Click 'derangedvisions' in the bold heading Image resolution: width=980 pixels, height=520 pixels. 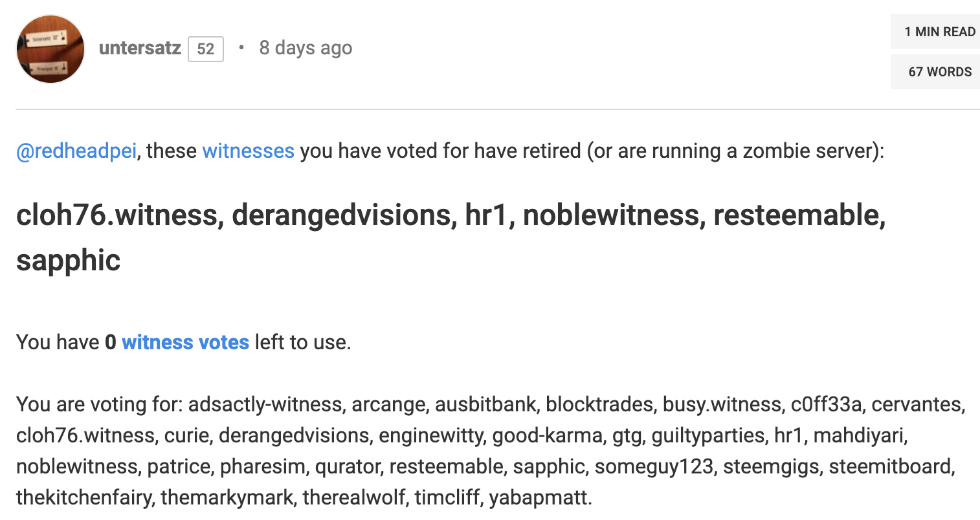click(x=340, y=215)
